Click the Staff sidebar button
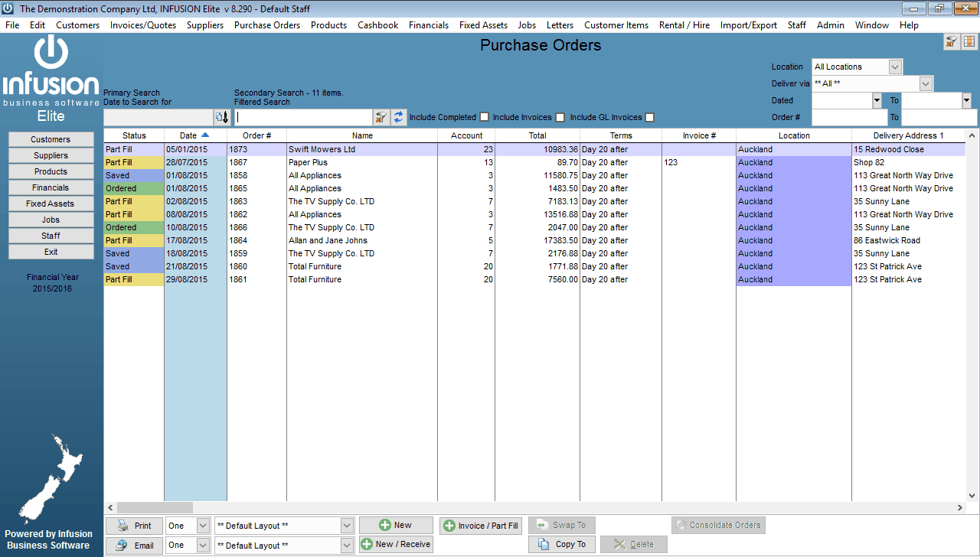 pos(51,236)
